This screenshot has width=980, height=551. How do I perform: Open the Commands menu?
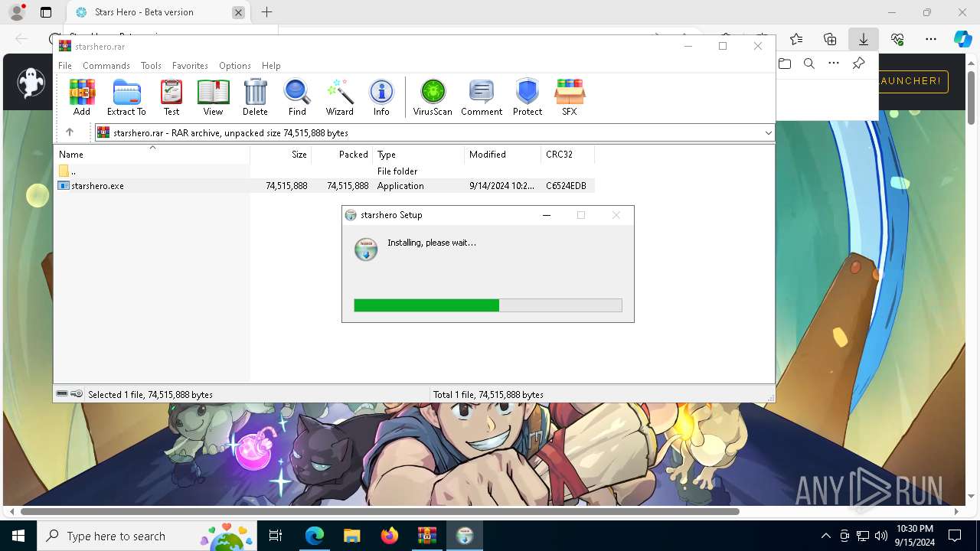(106, 66)
